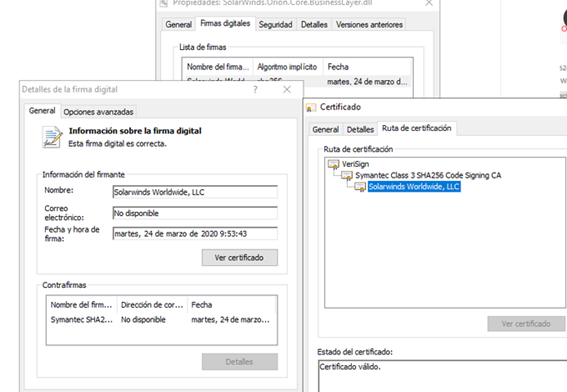This screenshot has height=392, width=567.
Task: Click the digital signature document icon
Action: pos(52,137)
